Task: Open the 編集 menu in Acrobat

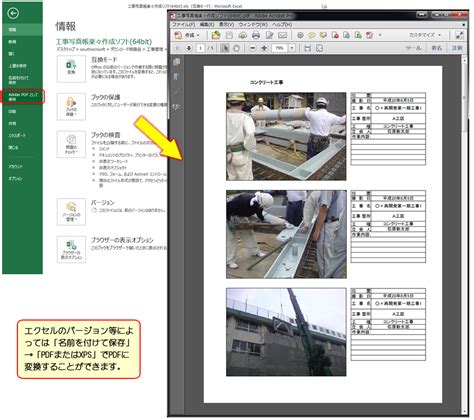Action: point(207,25)
